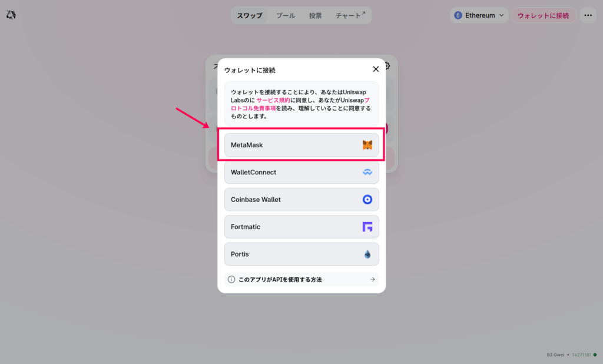Select Coinbase Wallet option

click(301, 200)
